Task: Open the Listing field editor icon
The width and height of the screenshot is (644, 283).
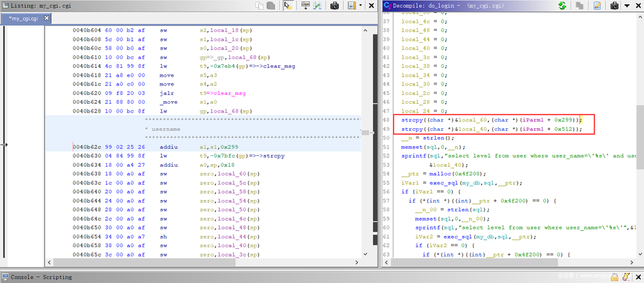Action: [x=306, y=6]
